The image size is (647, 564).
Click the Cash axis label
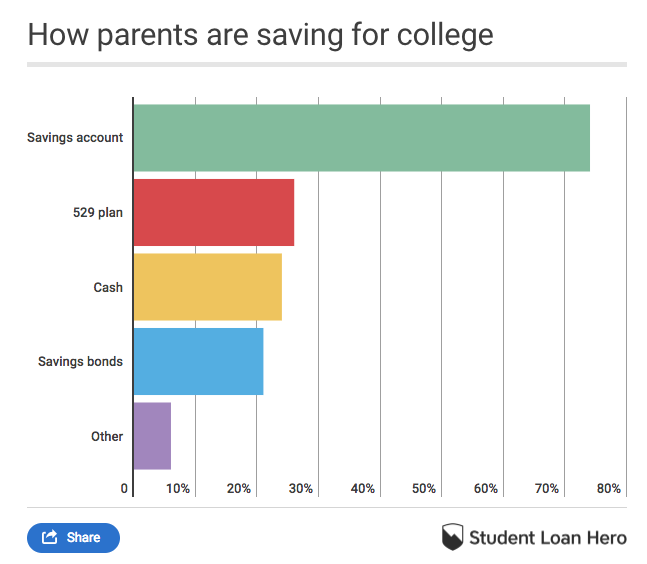point(108,287)
